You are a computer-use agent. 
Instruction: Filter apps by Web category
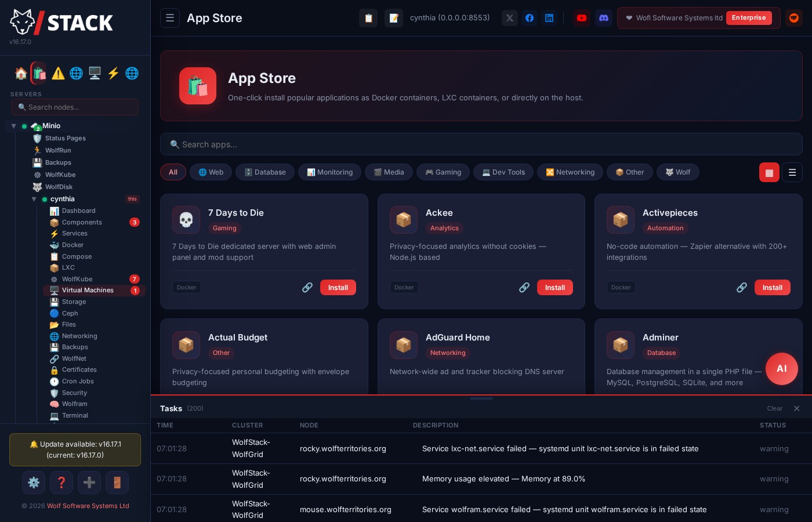click(x=211, y=172)
